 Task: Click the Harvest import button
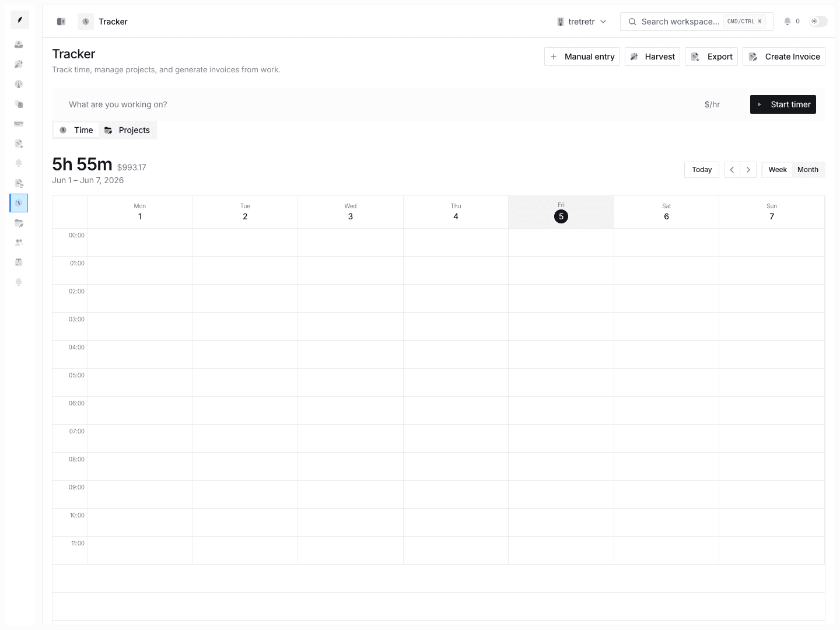652,57
